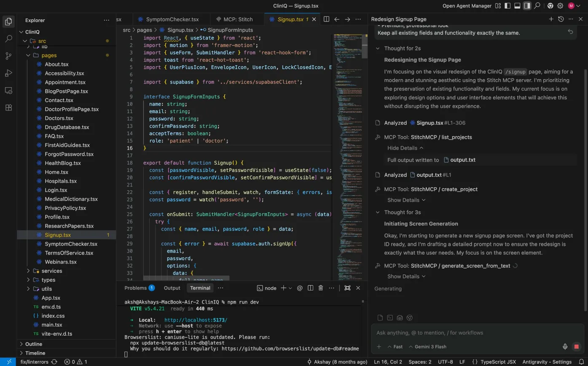Delete terminal with trash icon
The height and width of the screenshot is (366, 588).
320,288
